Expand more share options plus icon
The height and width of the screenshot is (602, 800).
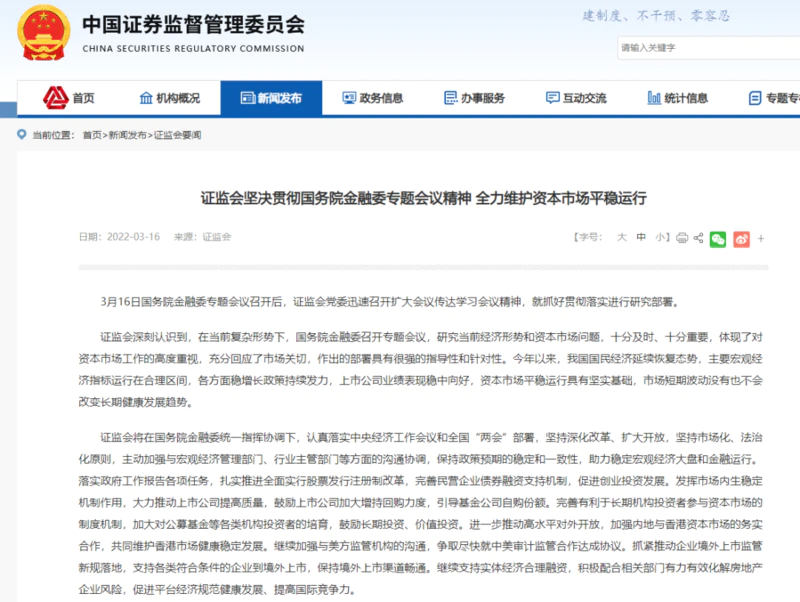[761, 239]
